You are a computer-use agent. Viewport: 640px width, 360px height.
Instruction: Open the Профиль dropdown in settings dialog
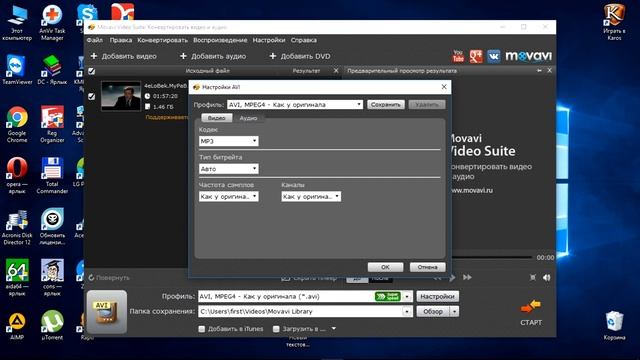(x=295, y=104)
